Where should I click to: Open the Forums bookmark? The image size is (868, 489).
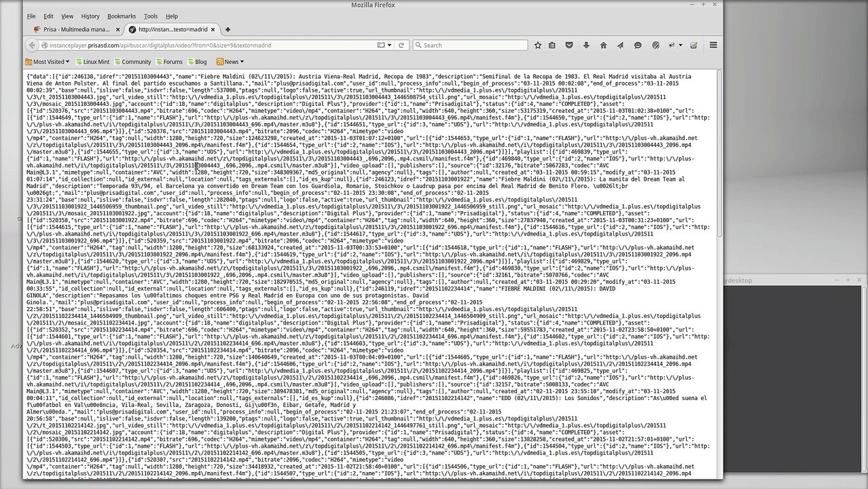[x=169, y=62]
